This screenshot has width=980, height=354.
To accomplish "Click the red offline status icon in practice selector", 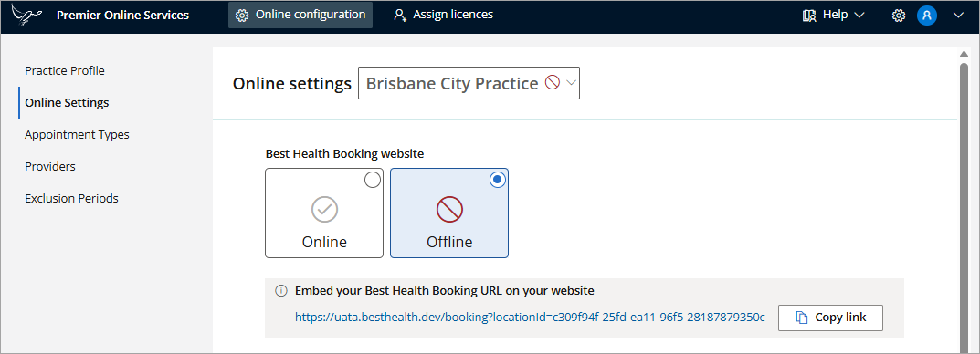I will coord(552,82).
